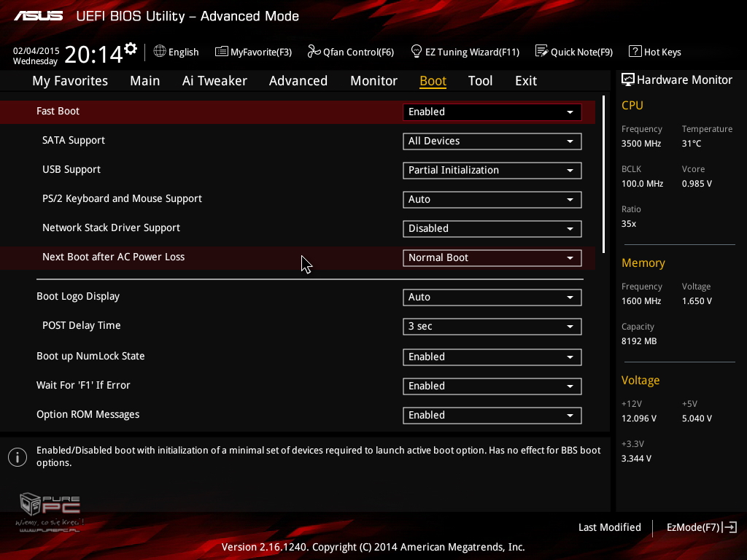Switch to the Monitor tab
747x560 pixels.
[x=373, y=81]
